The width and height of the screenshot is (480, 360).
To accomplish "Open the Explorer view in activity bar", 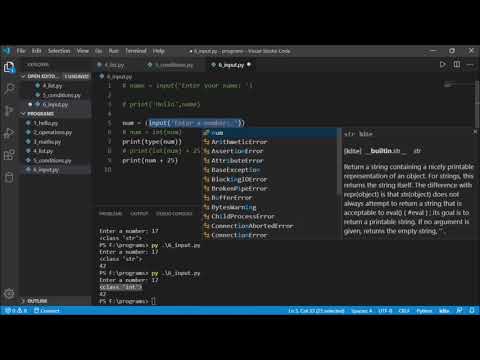I will (9, 68).
